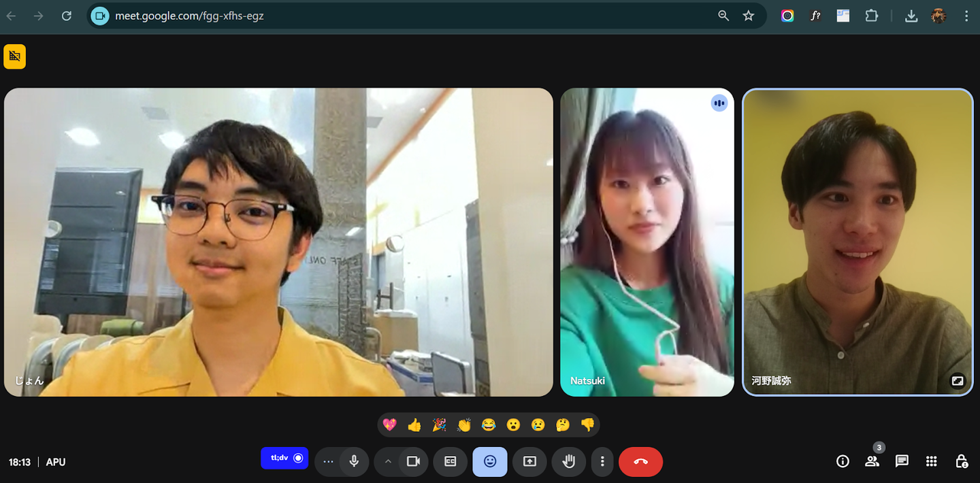This screenshot has height=483, width=980.
Task: Send surprised face reaction
Action: [513, 425]
